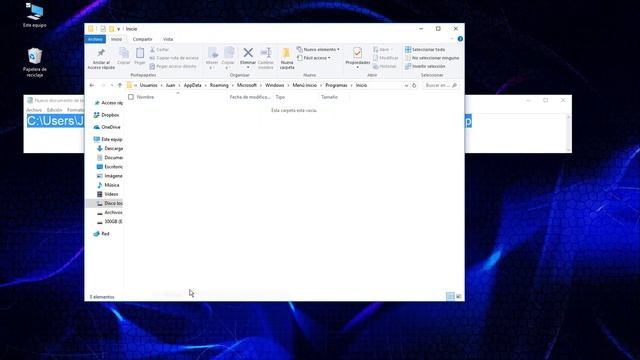Switch to the Inicio ribbon tab
Image resolution: width=640 pixels, height=360 pixels.
point(116,39)
